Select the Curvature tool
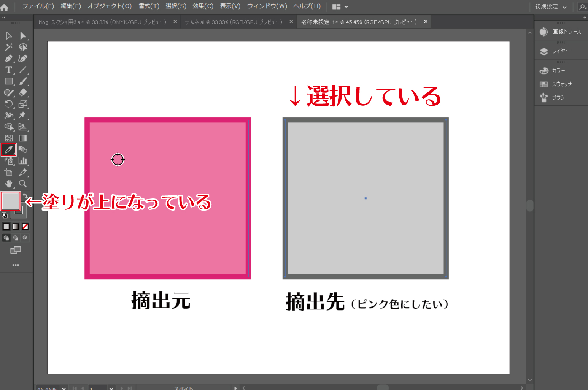Viewport: 588px width, 390px height. pyautogui.click(x=23, y=59)
